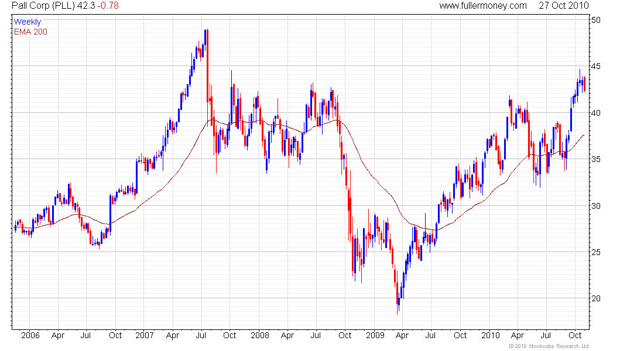This screenshot has width=644, height=351.
Task: Open the www.fullermoney.com link text
Action: point(483,6)
